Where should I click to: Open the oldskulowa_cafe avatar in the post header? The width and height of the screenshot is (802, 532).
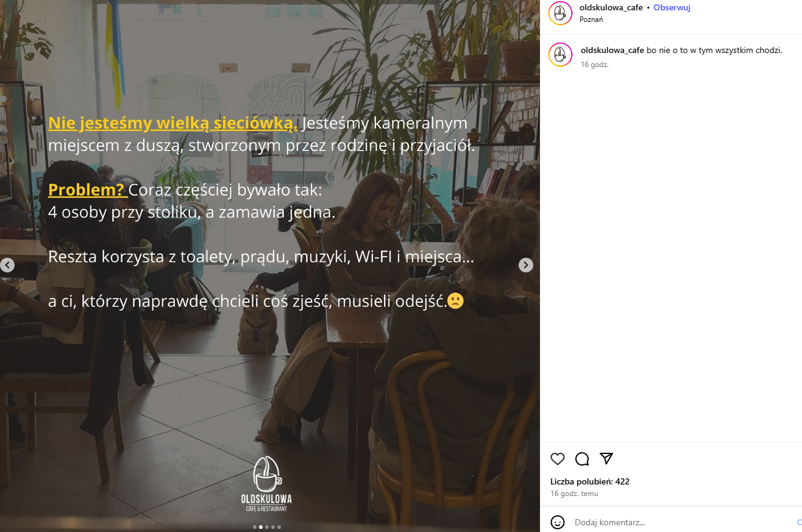560,13
